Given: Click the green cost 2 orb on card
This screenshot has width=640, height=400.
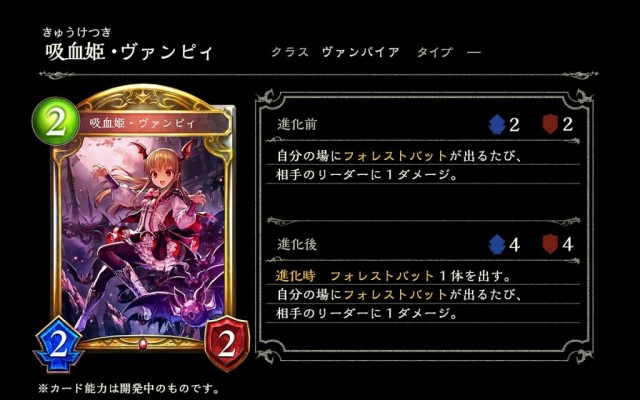Looking at the screenshot, I should [56, 121].
